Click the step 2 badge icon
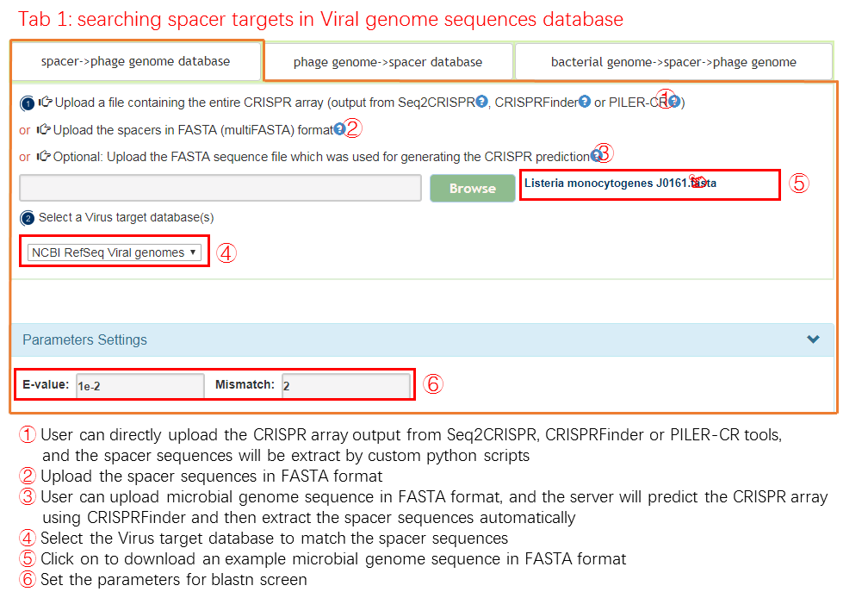868x598 pixels. [x=28, y=218]
